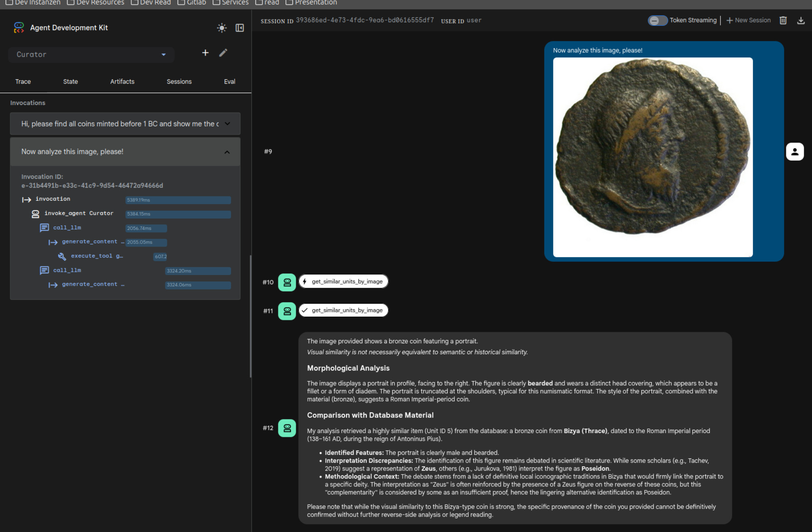The width and height of the screenshot is (812, 532).
Task: Collapse the side panel icon
Action: 239,28
